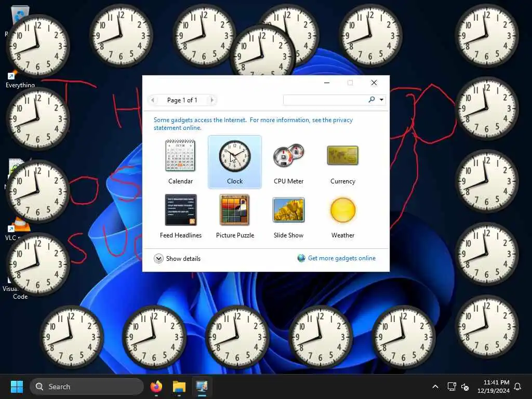Pick the Currency gadget icon

[x=343, y=155]
